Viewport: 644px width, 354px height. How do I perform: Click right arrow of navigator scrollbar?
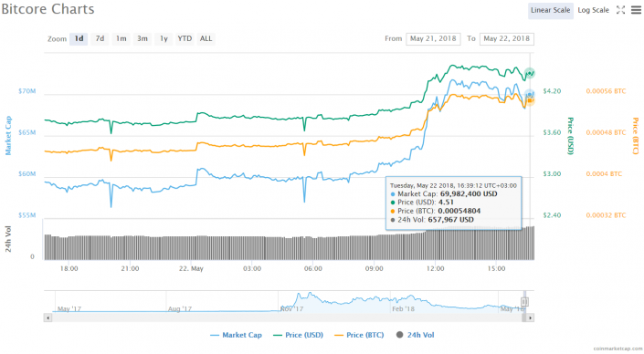tap(530, 318)
